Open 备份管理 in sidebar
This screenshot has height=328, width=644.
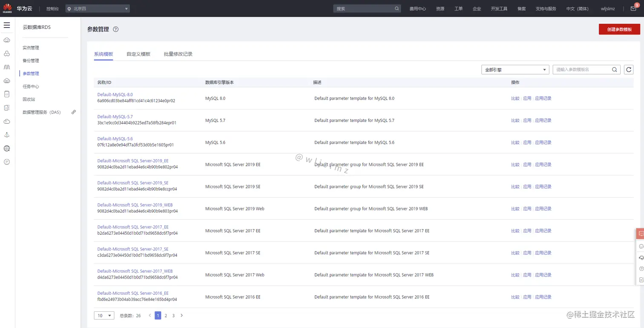click(31, 60)
